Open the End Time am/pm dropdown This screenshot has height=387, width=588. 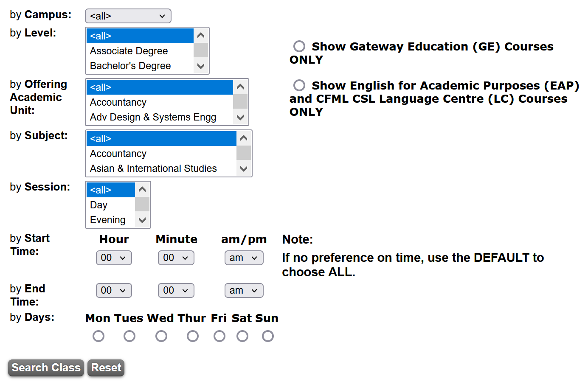tap(244, 290)
